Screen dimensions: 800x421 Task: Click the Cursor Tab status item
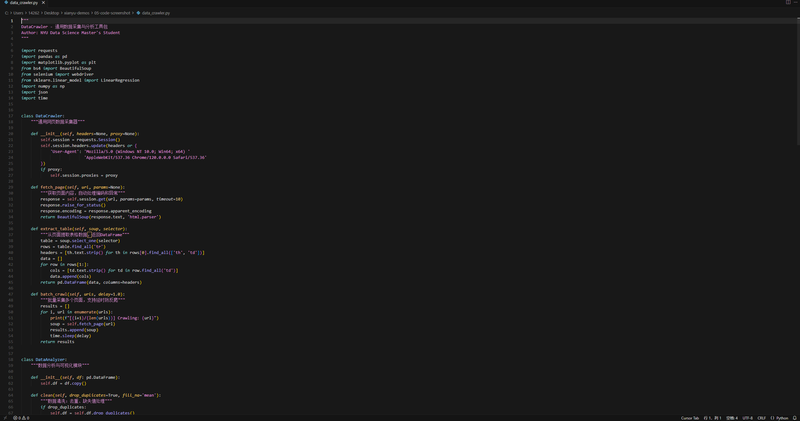(x=690, y=418)
